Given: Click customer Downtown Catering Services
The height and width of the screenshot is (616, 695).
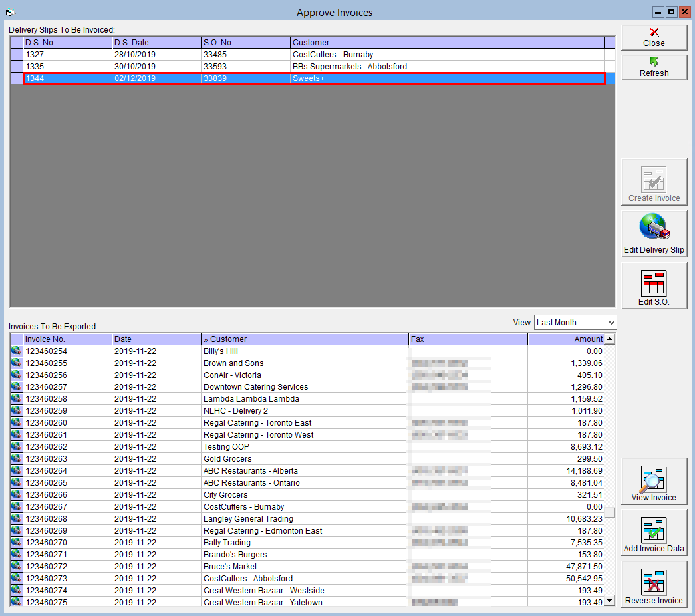Looking at the screenshot, I should point(255,386).
